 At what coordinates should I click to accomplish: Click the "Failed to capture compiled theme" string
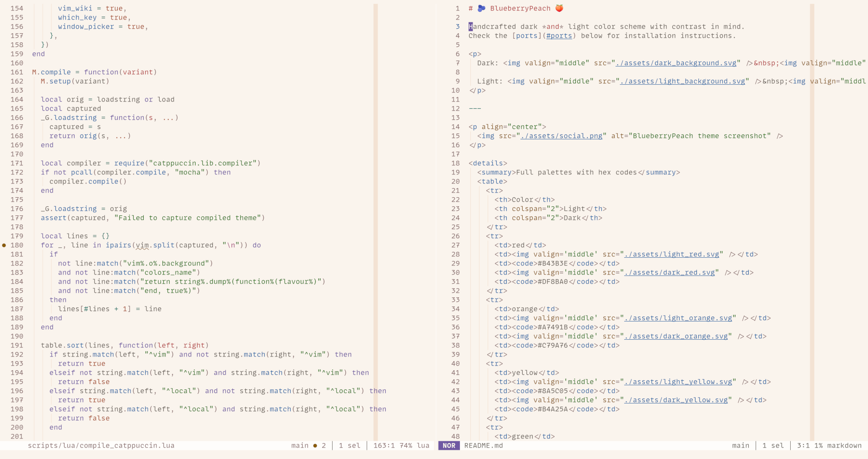pyautogui.click(x=188, y=218)
